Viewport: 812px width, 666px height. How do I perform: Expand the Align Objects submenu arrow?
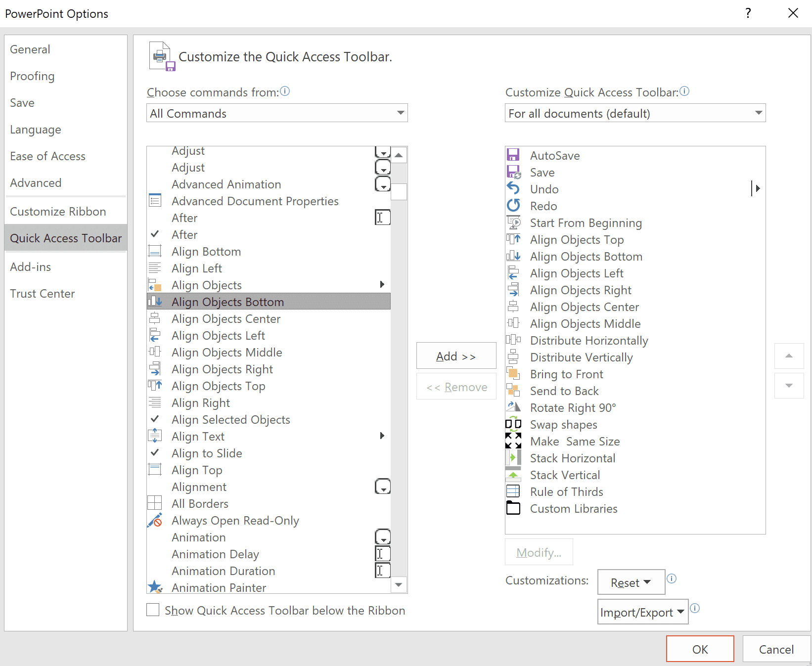coord(382,284)
